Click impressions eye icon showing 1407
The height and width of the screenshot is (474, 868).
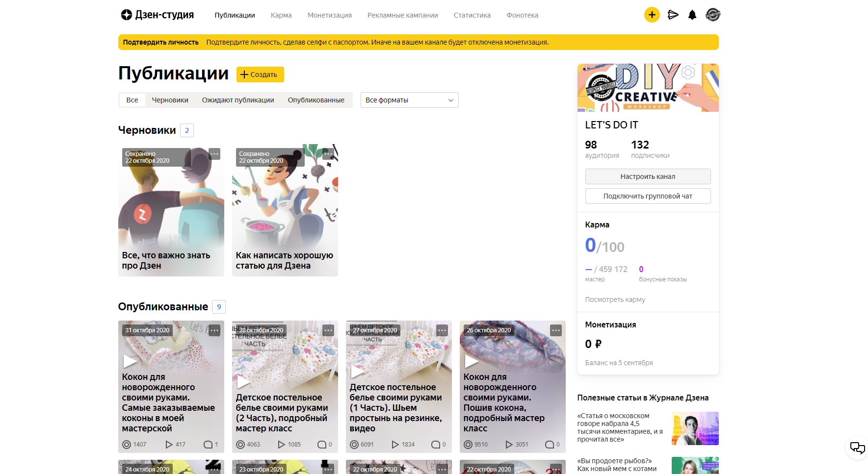pyautogui.click(x=127, y=445)
